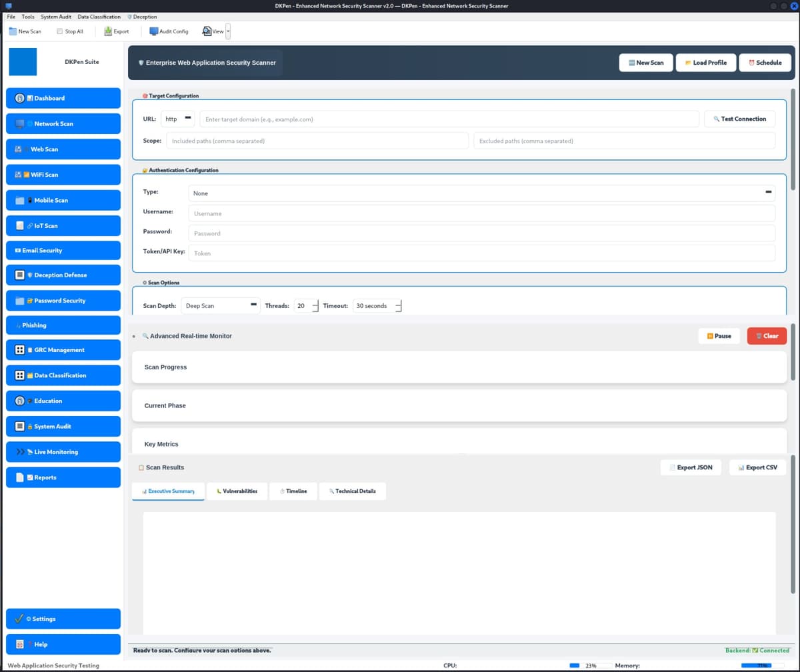
Task: Open the Tools menu
Action: tap(27, 17)
